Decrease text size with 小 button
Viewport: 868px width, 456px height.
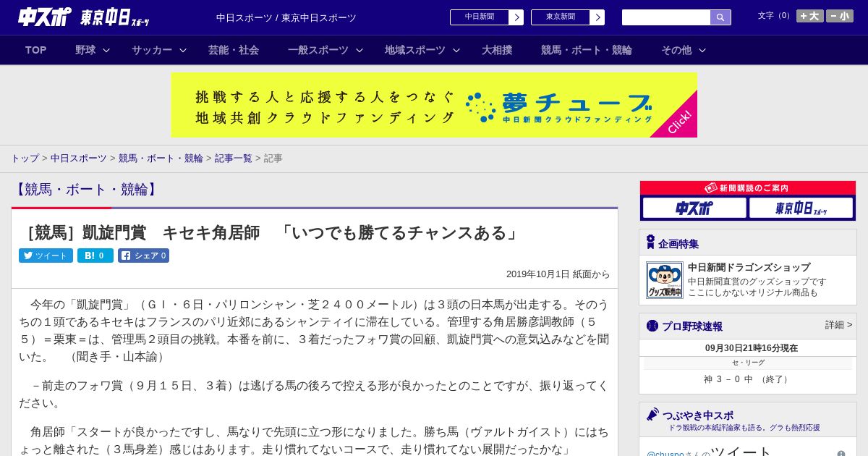pos(840,16)
